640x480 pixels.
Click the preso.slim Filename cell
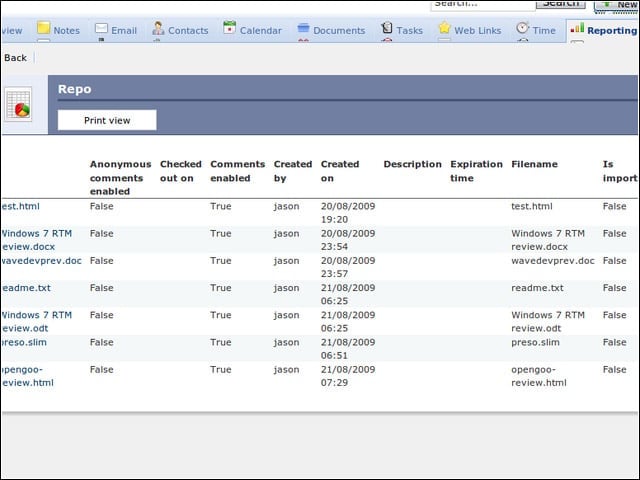click(535, 342)
